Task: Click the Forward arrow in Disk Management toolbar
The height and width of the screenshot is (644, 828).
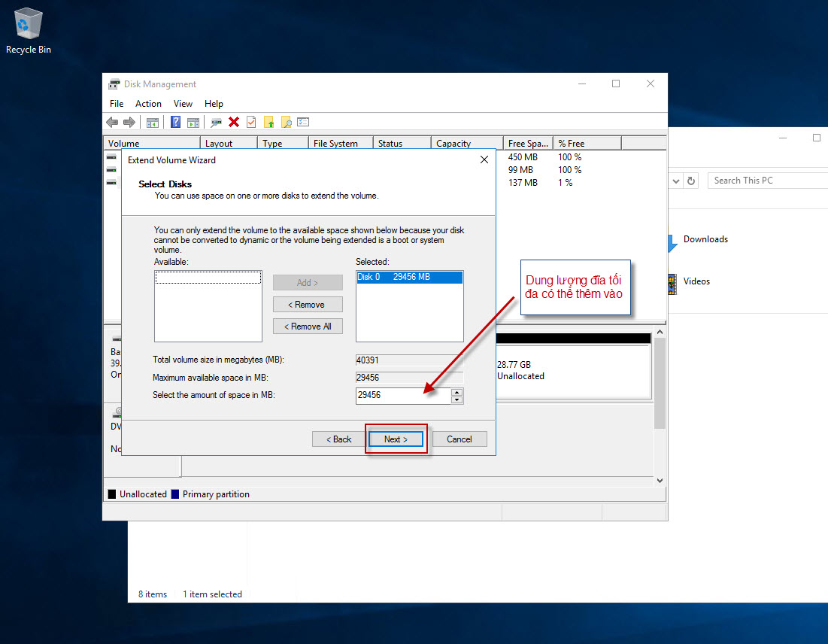Action: pyautogui.click(x=129, y=122)
